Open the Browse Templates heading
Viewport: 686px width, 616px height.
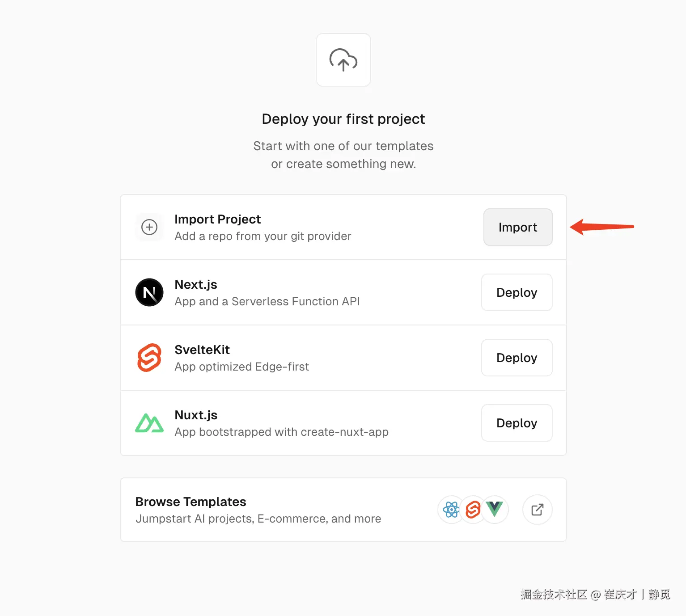[x=191, y=502]
